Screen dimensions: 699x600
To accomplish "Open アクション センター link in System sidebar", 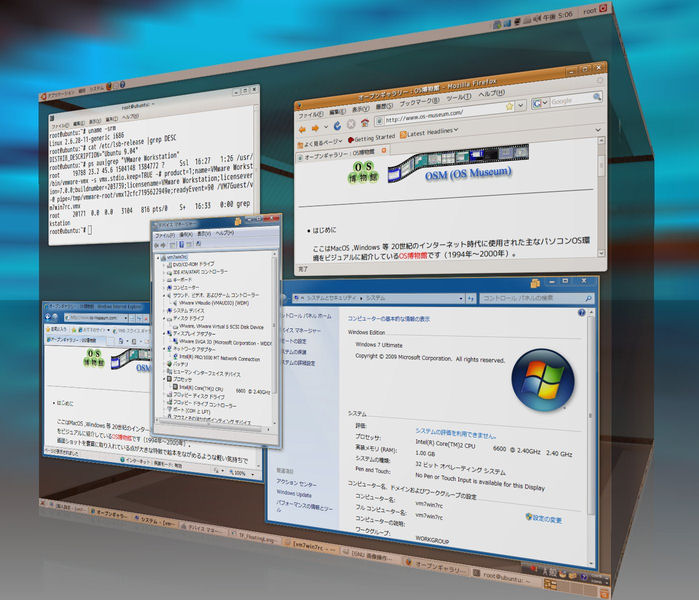I will pos(296,483).
